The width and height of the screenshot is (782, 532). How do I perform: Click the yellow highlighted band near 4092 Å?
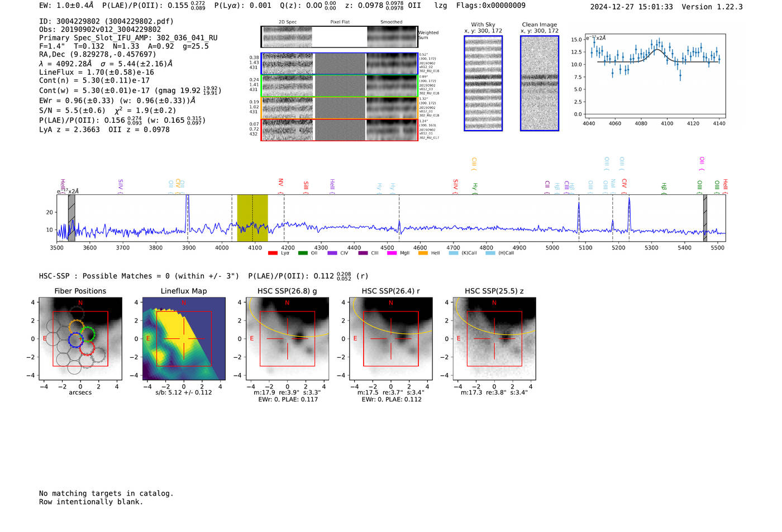pos(252,218)
